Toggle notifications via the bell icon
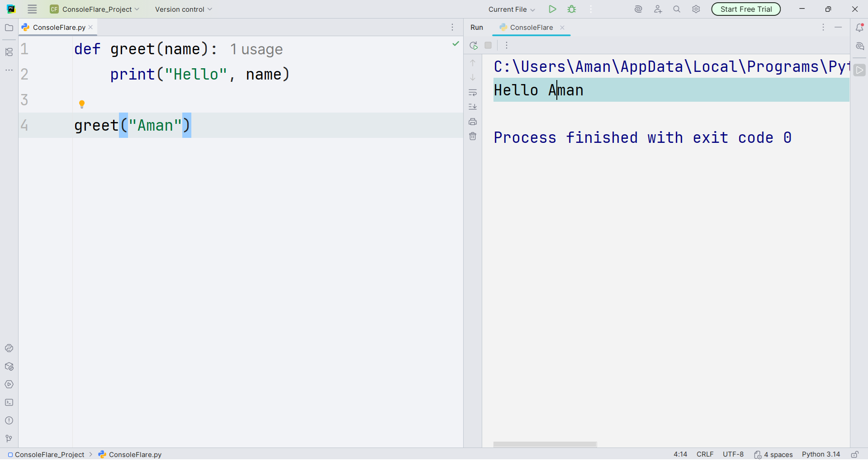The image size is (868, 462). [x=860, y=27]
